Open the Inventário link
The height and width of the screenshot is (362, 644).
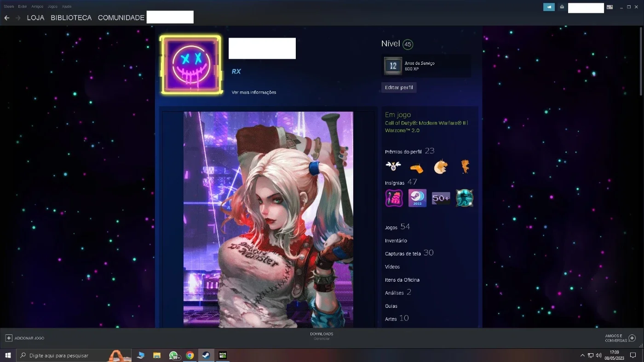[x=396, y=241]
